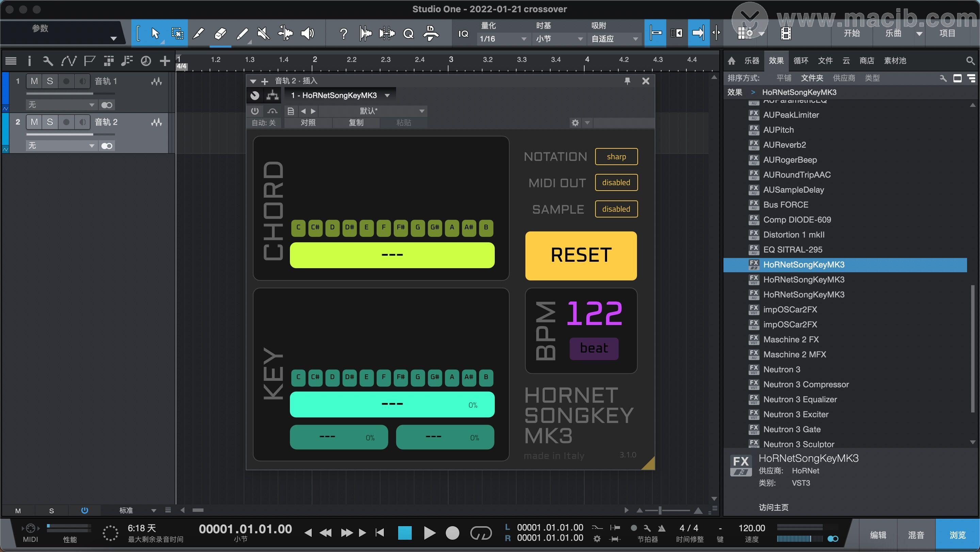Show automation icon in track header
The width and height of the screenshot is (980, 552).
(69, 61)
